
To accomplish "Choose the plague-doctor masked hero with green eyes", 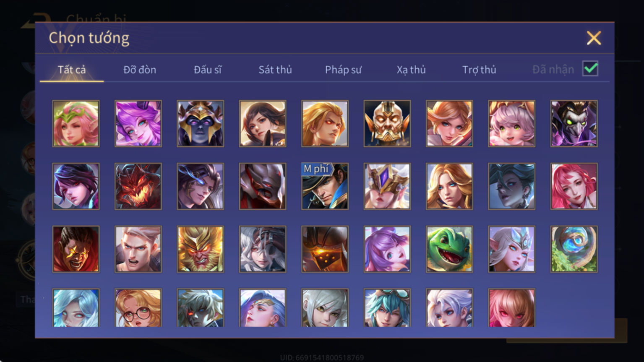I will [x=574, y=123].
